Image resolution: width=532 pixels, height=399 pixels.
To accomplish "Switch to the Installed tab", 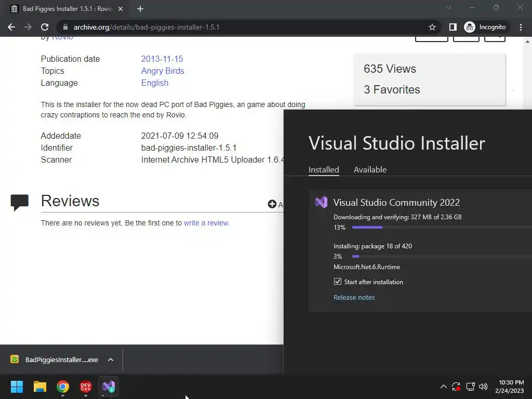I will 324,170.
